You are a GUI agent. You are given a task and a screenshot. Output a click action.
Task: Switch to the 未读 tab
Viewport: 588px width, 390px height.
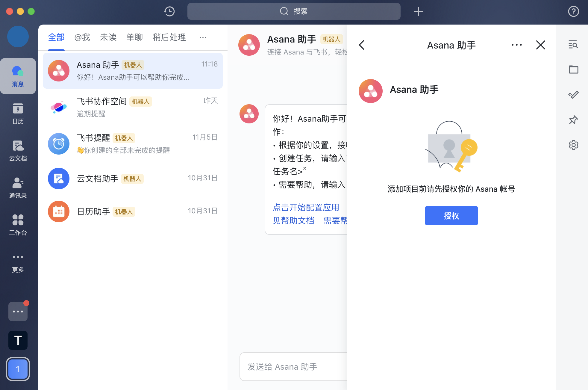click(108, 37)
